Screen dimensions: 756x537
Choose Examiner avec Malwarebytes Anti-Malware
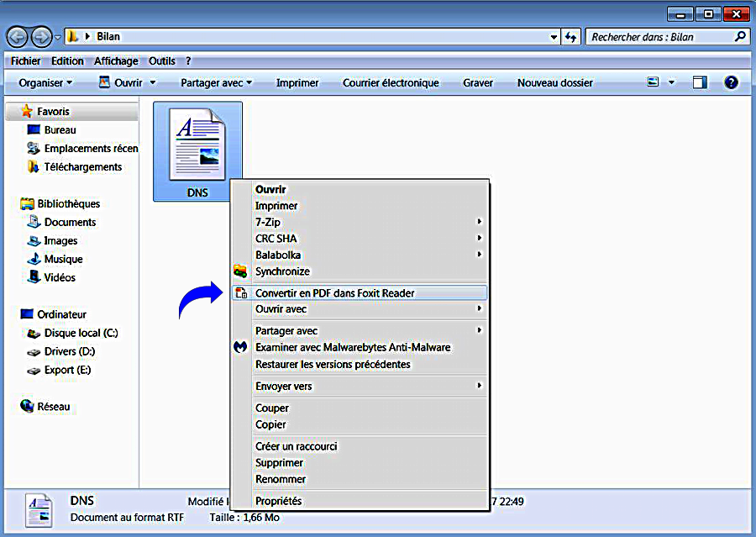pos(360,347)
